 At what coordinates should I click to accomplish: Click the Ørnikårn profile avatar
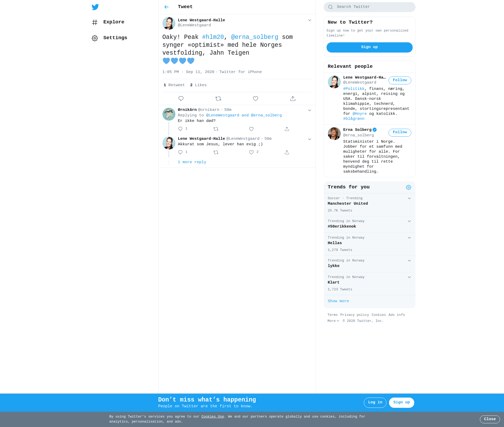tap(169, 114)
